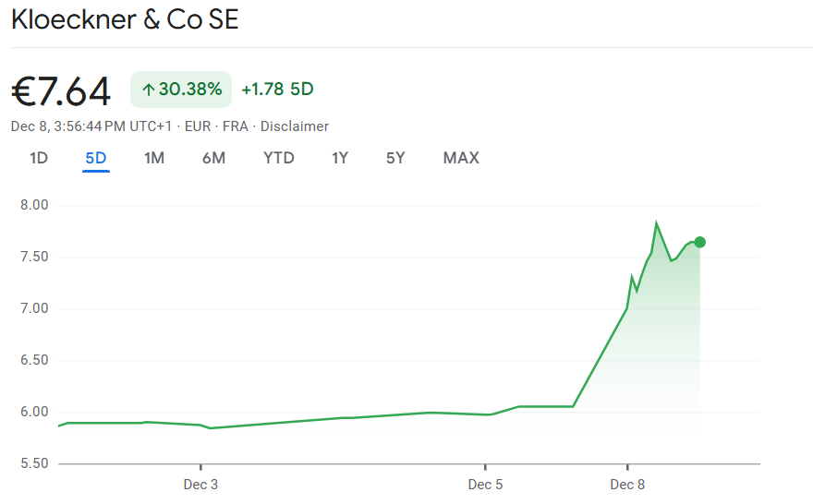Select the 5D time range tab
Image resolution: width=813 pixels, height=504 pixels.
tap(96, 158)
